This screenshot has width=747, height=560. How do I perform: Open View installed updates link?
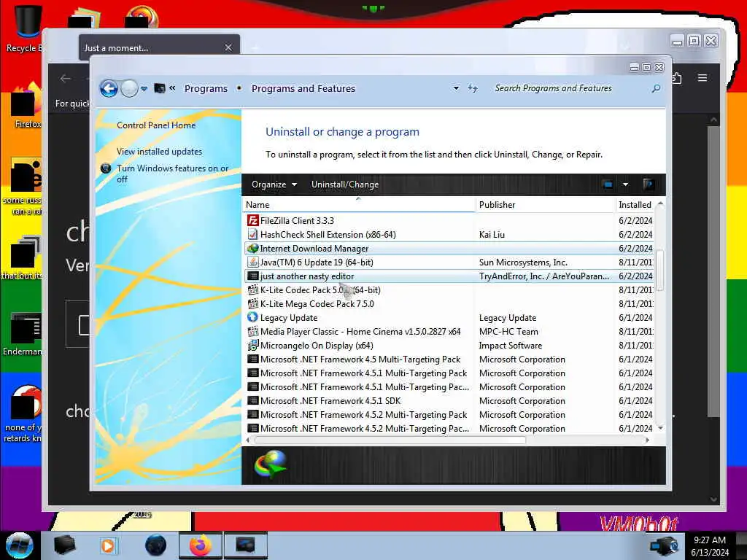click(159, 152)
